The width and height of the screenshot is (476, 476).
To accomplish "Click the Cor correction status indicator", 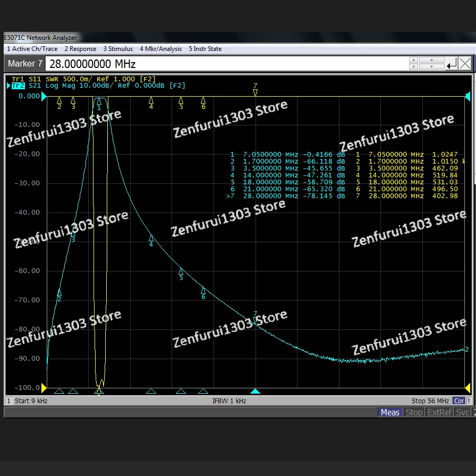I will coord(458,401).
